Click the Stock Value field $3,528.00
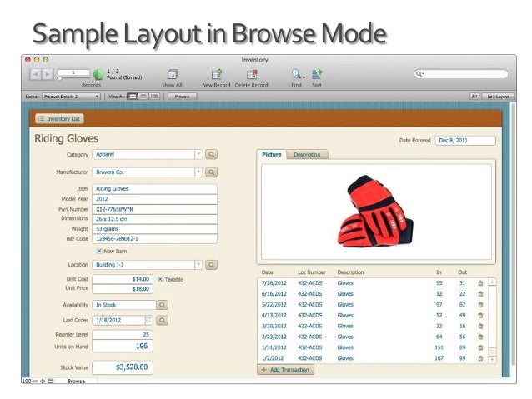This screenshot has height=399, width=532. point(123,367)
